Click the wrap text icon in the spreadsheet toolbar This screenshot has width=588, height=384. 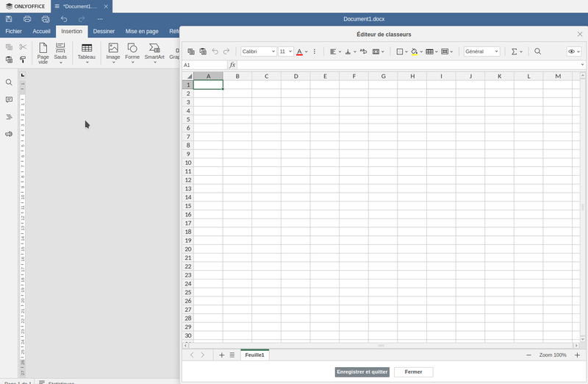pyautogui.click(x=363, y=51)
